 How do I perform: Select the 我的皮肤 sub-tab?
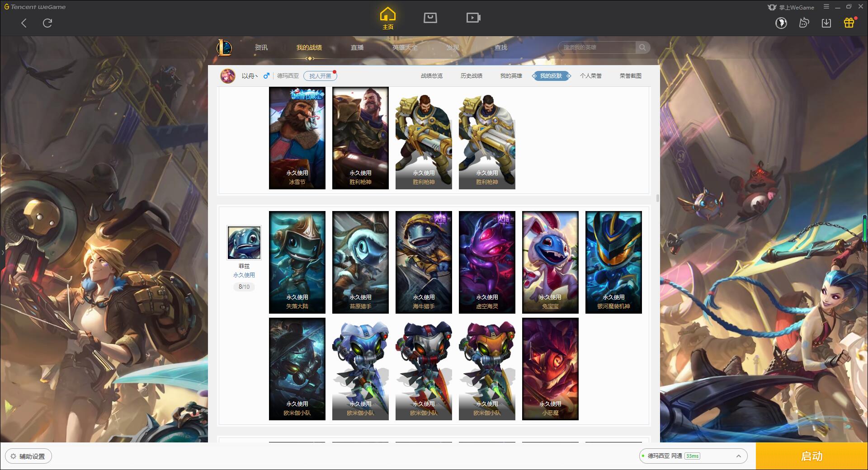point(551,76)
